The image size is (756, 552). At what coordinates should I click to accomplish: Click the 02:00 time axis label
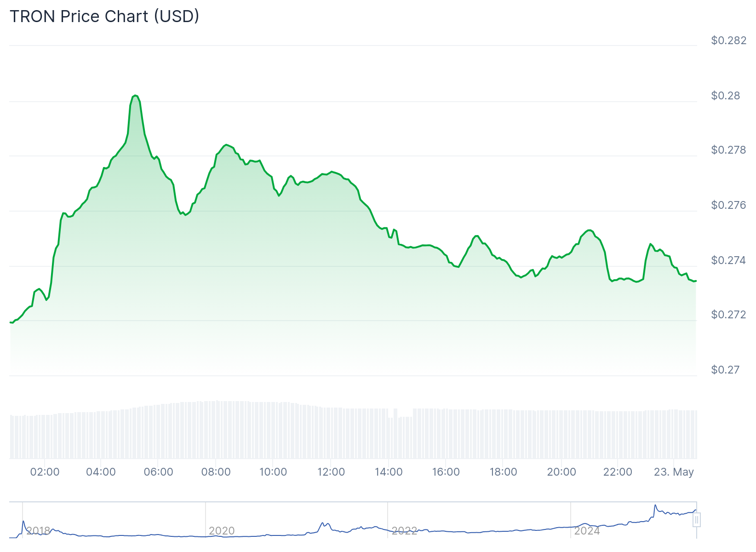click(45, 472)
